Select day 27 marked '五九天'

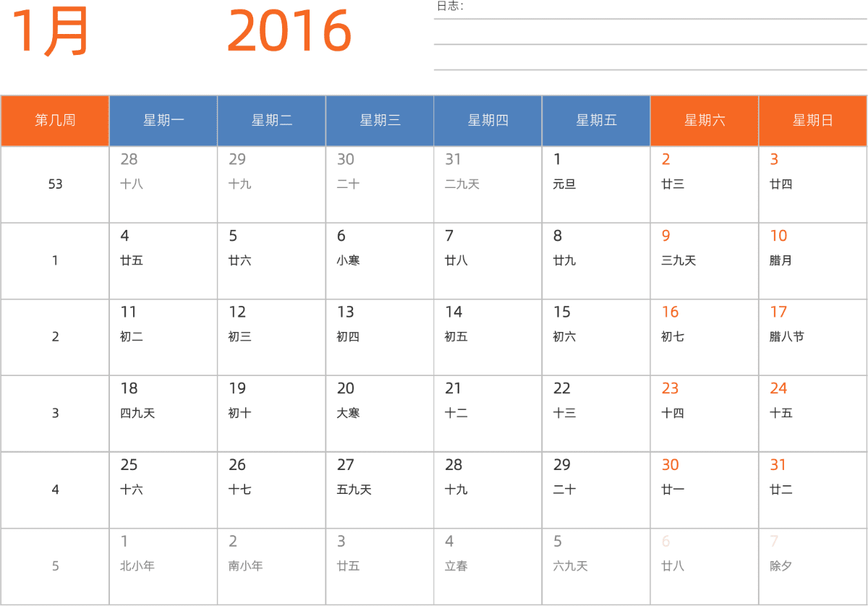(380, 490)
